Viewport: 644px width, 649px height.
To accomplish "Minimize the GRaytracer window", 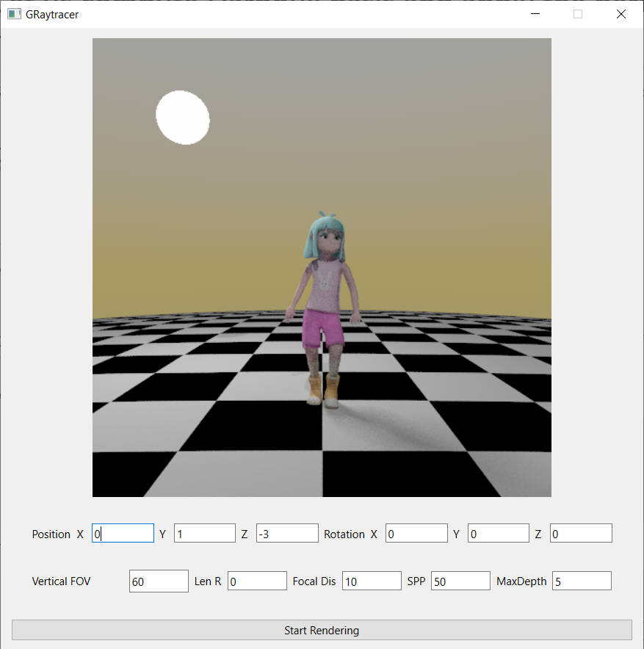I will tap(535, 14).
